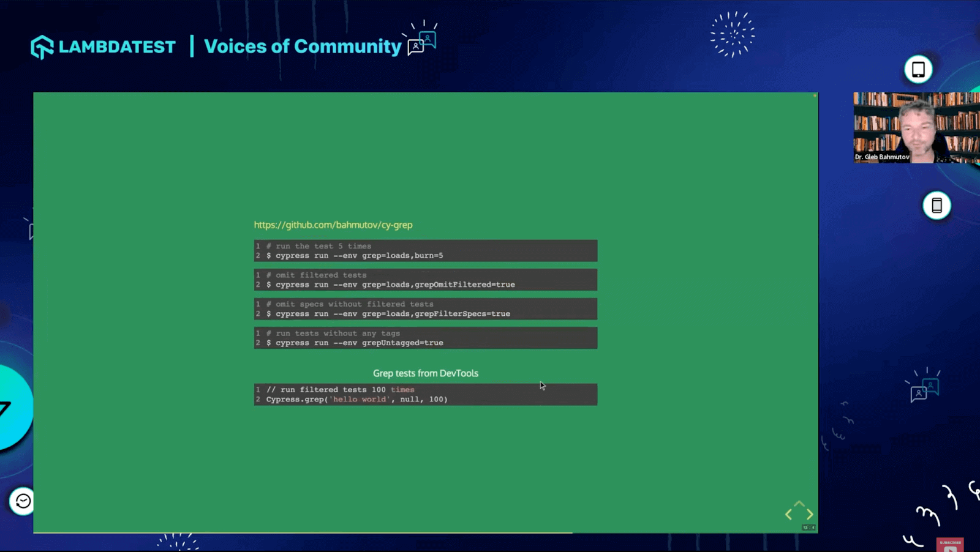The image size is (980, 552).
Task: Click the community chat icon at lower right
Action: [924, 386]
